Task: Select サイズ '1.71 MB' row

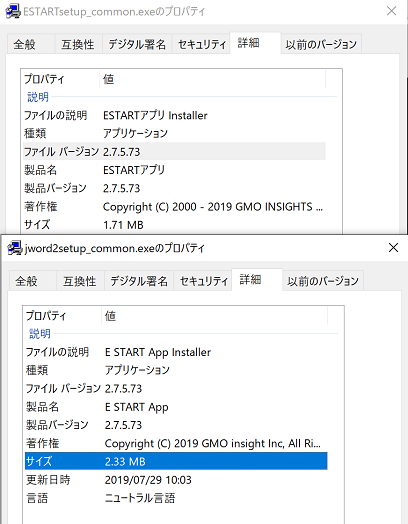Action: [174, 225]
